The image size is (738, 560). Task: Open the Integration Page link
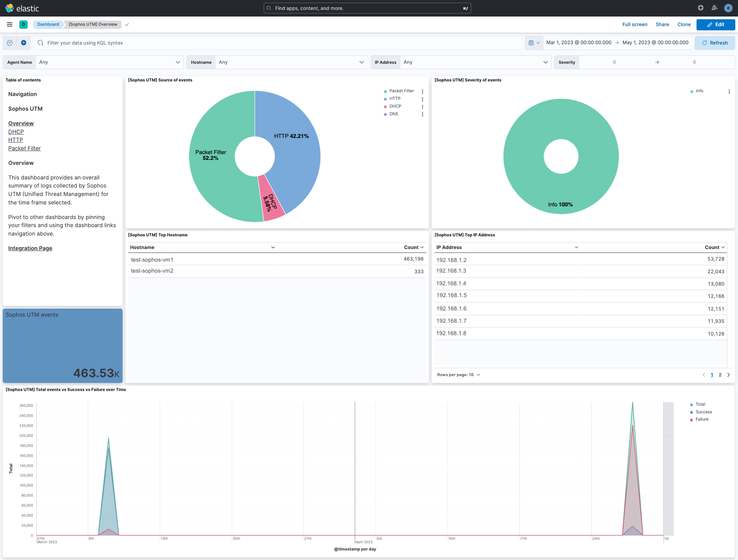(x=30, y=248)
